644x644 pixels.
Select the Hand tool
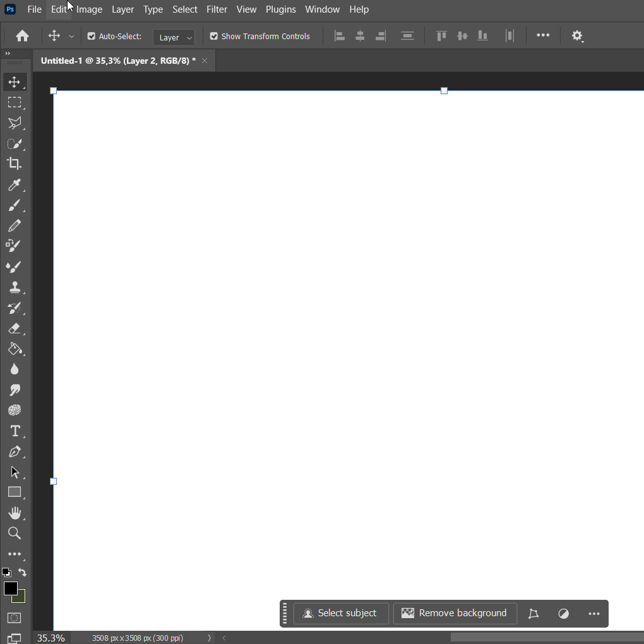coord(15,513)
